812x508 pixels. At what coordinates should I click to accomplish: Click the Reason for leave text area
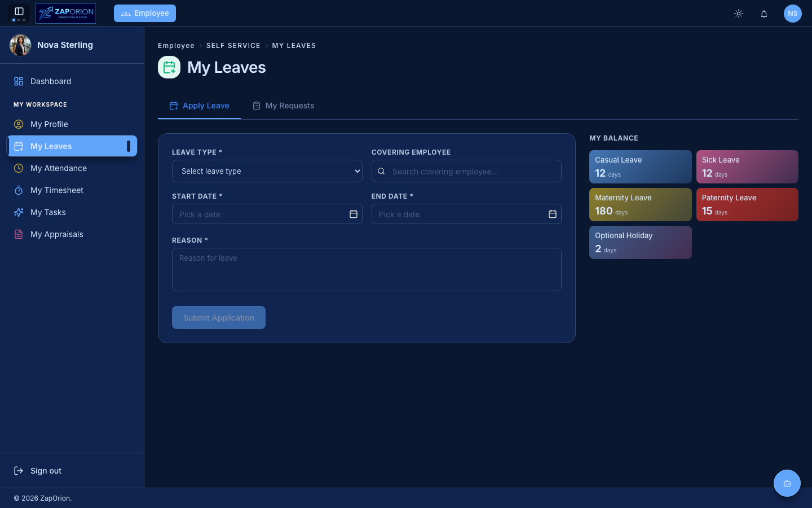point(367,269)
